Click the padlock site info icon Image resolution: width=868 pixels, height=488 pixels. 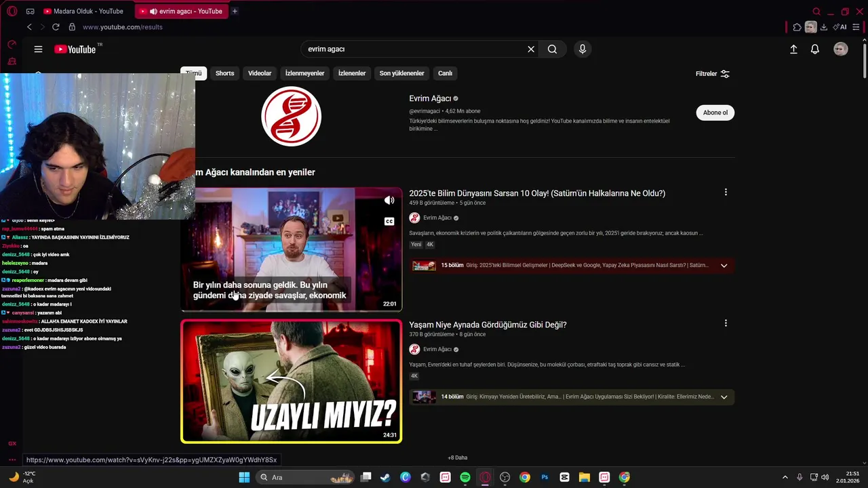click(72, 27)
